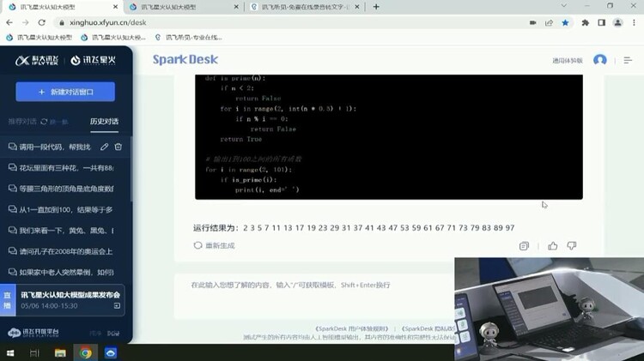
Task: Click the blue app icon beside Chrome
Action: tap(111, 352)
